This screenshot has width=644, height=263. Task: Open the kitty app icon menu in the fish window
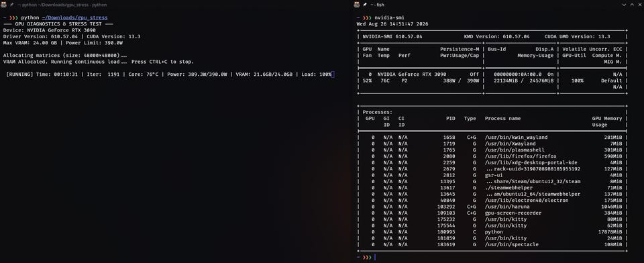tap(357, 5)
